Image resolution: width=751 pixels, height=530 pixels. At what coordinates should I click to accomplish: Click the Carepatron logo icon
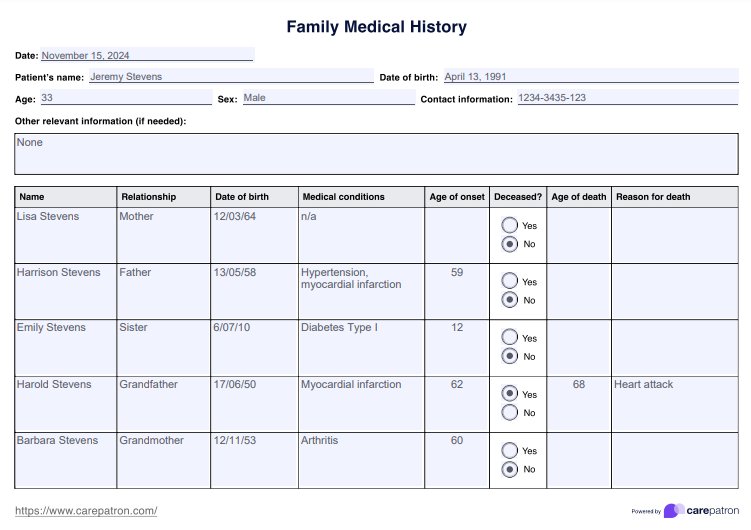click(x=674, y=511)
